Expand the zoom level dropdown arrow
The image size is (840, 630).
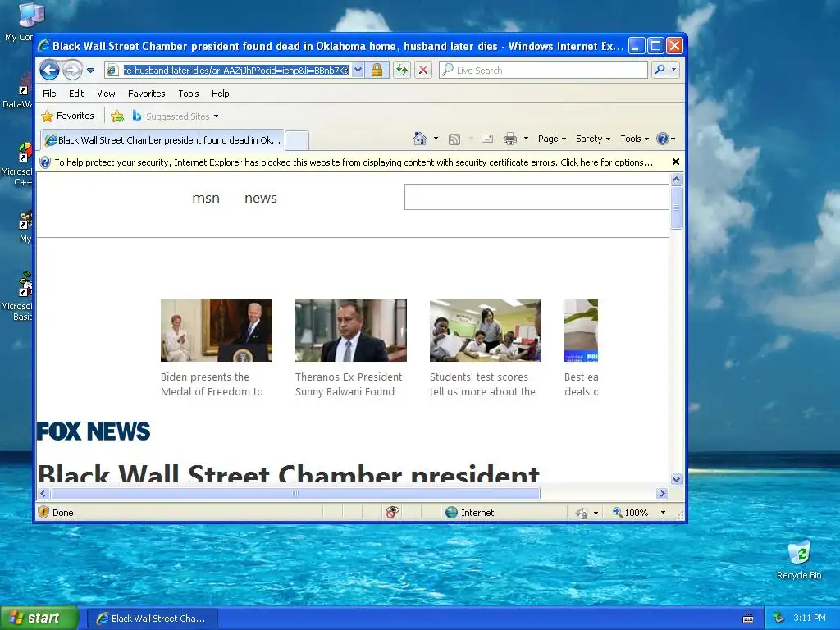click(663, 513)
